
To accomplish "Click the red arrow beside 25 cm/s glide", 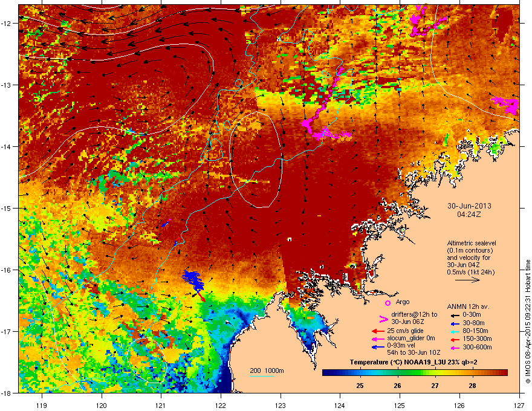I will tap(378, 331).
